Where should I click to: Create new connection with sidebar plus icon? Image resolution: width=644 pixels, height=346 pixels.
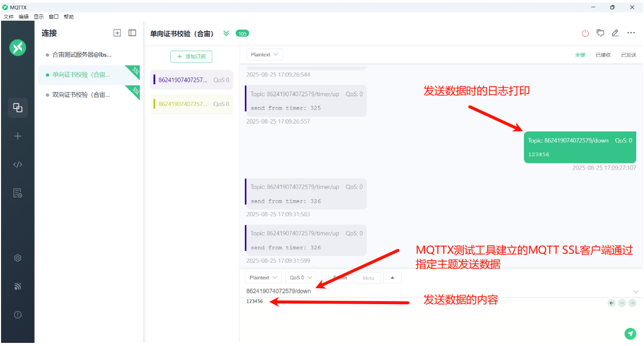click(18, 136)
